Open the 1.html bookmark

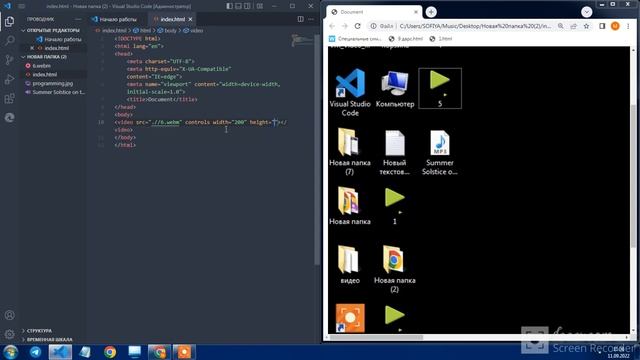(441, 39)
